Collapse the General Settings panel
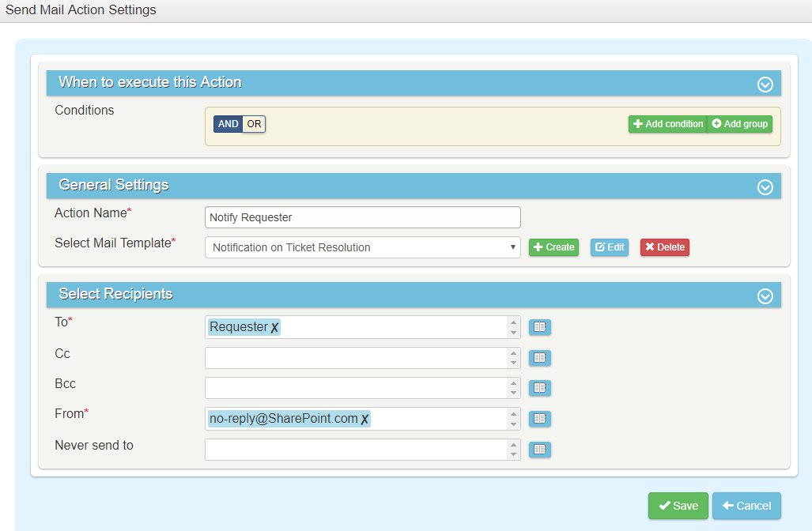Screen dimensions: 812x531 (765, 187)
